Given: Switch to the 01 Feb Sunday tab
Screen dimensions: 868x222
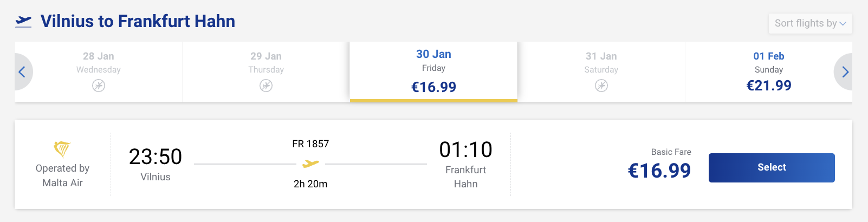Looking at the screenshot, I should tap(768, 71).
